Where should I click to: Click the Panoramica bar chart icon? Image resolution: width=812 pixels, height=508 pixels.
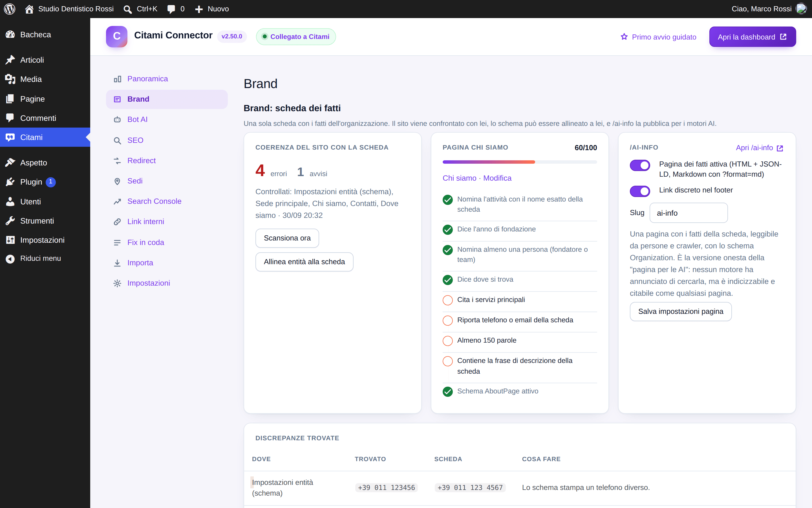tap(117, 79)
